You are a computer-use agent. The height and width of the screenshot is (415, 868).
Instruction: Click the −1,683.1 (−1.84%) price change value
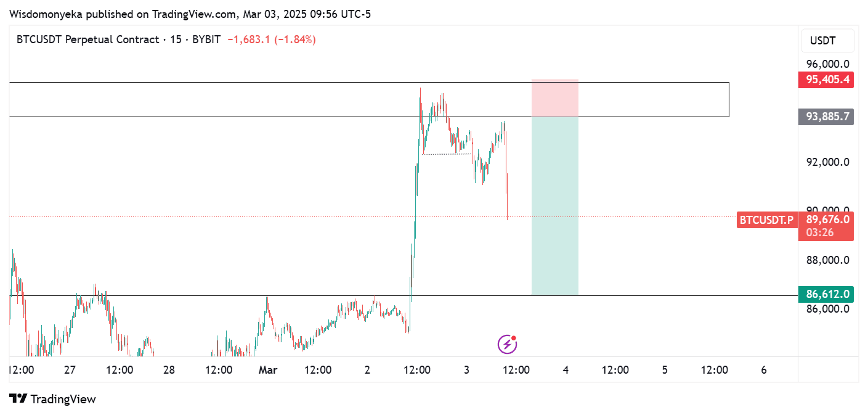click(x=272, y=39)
